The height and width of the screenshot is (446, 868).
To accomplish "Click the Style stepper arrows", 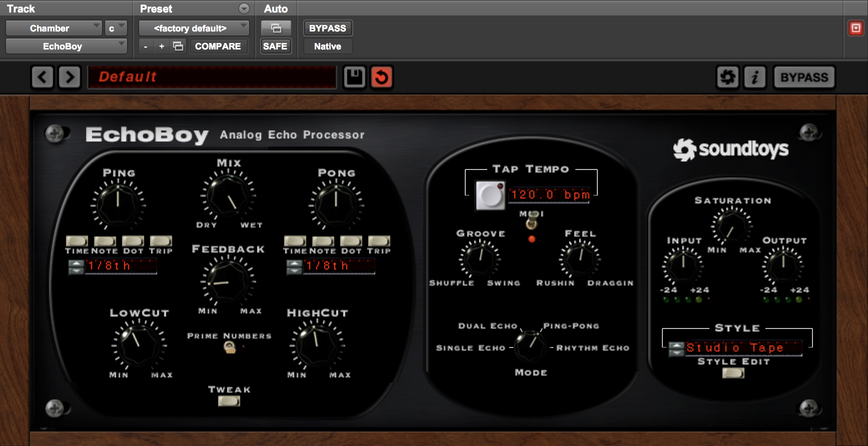I will (x=676, y=348).
